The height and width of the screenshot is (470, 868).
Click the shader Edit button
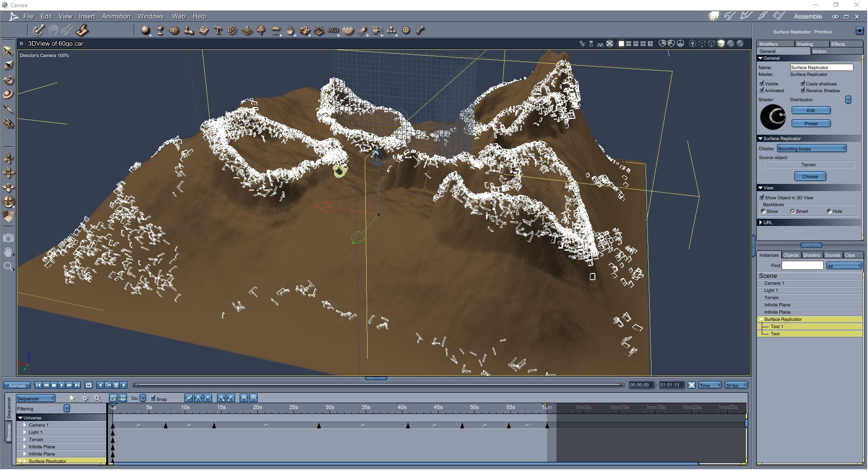[x=811, y=110]
